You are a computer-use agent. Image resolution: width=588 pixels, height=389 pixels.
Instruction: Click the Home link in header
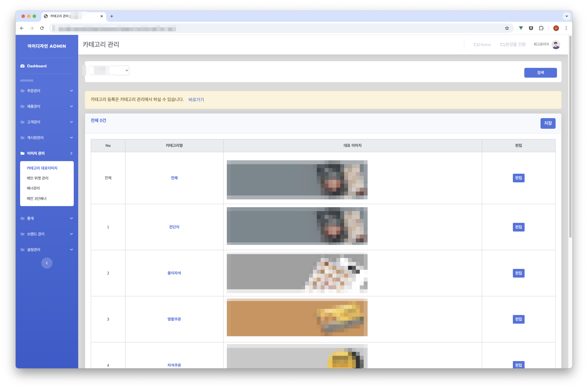482,45
